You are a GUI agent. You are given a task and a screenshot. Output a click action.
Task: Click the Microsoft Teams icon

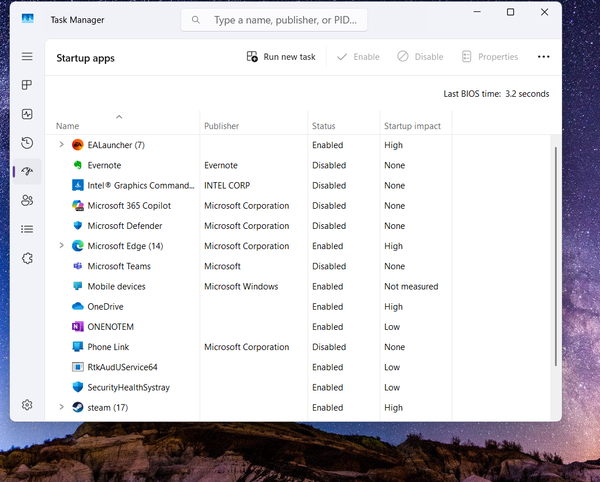78,266
